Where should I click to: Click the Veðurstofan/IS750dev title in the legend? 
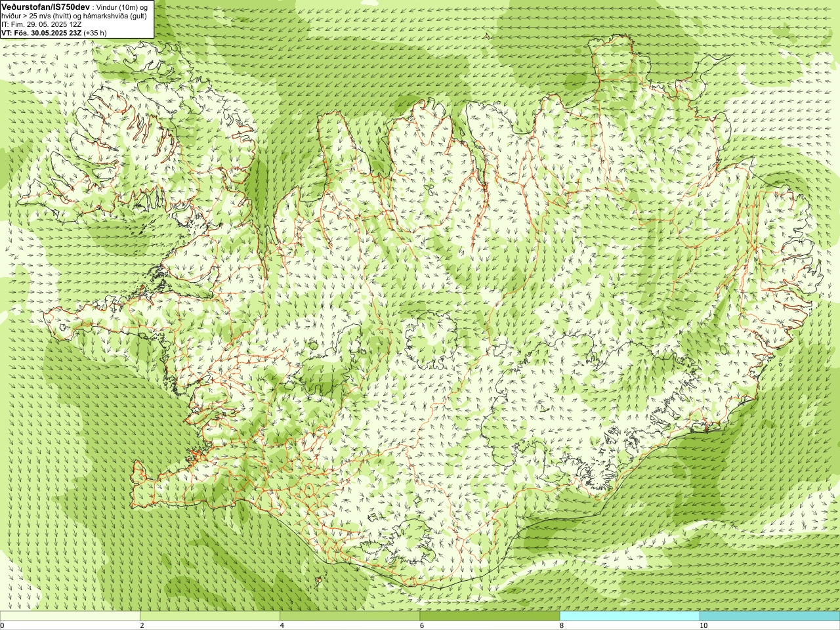point(46,6)
